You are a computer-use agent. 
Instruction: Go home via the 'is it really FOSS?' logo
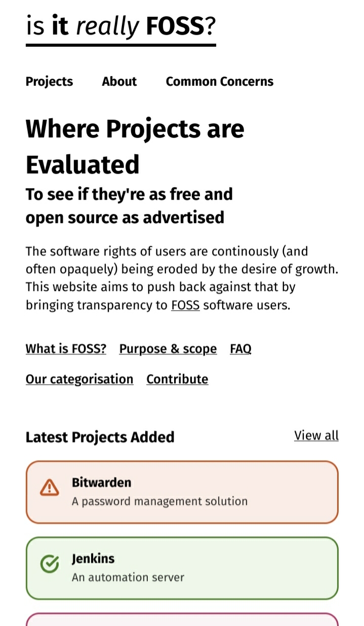click(x=121, y=26)
